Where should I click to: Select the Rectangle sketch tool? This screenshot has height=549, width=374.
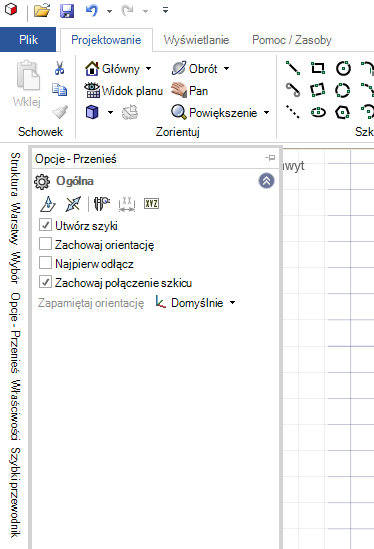click(318, 68)
